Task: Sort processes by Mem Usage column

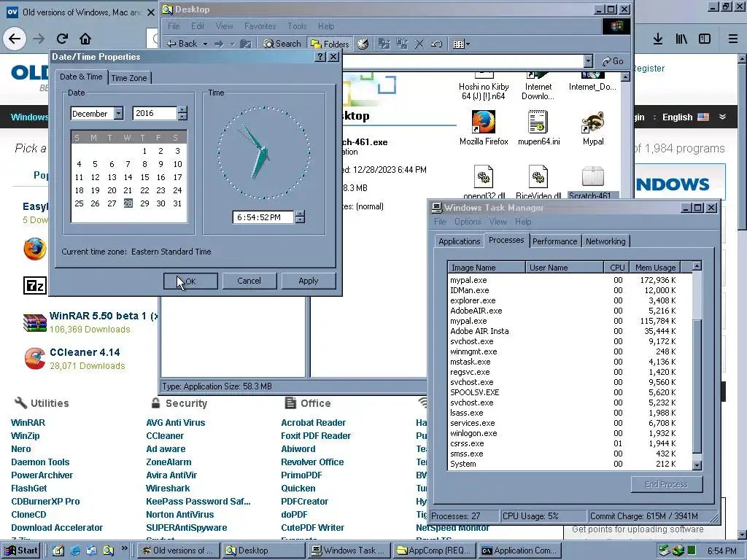Action: [655, 268]
